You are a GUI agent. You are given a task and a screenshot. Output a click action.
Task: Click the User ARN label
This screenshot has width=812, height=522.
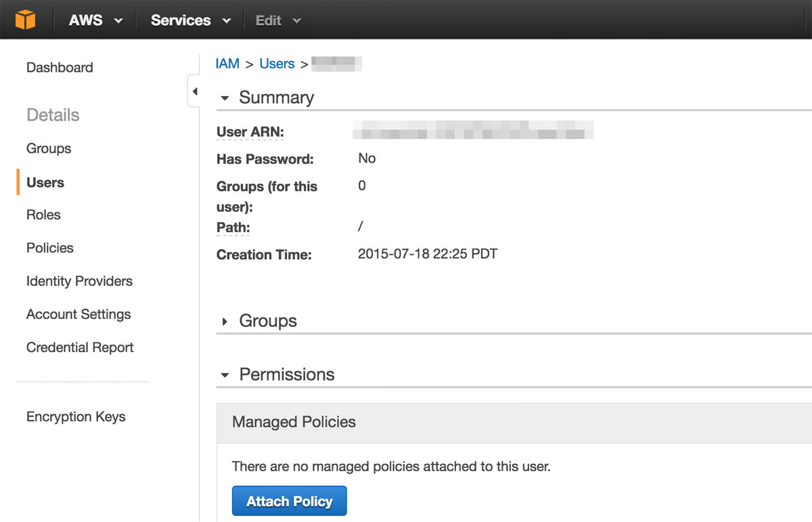pos(250,132)
